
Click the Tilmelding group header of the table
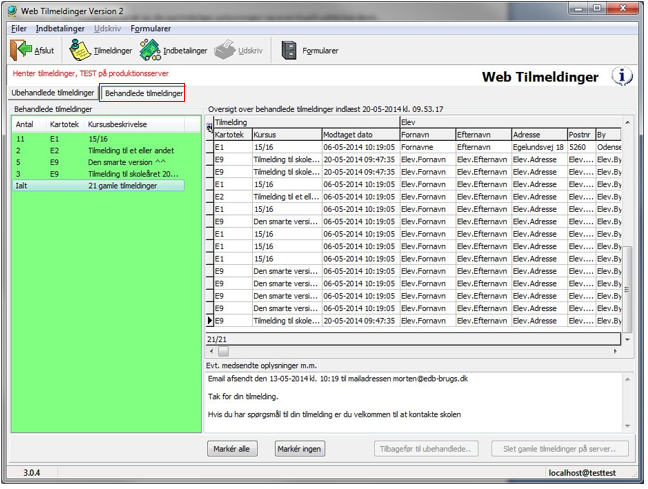pyautogui.click(x=306, y=122)
